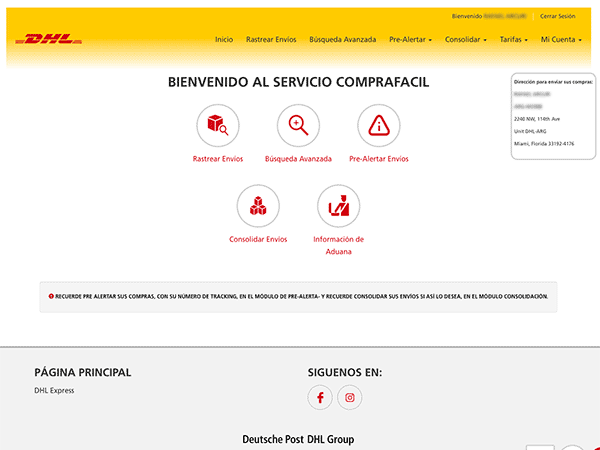Click the red info icon in reminder notice
This screenshot has height=450, width=600.
(x=51, y=296)
